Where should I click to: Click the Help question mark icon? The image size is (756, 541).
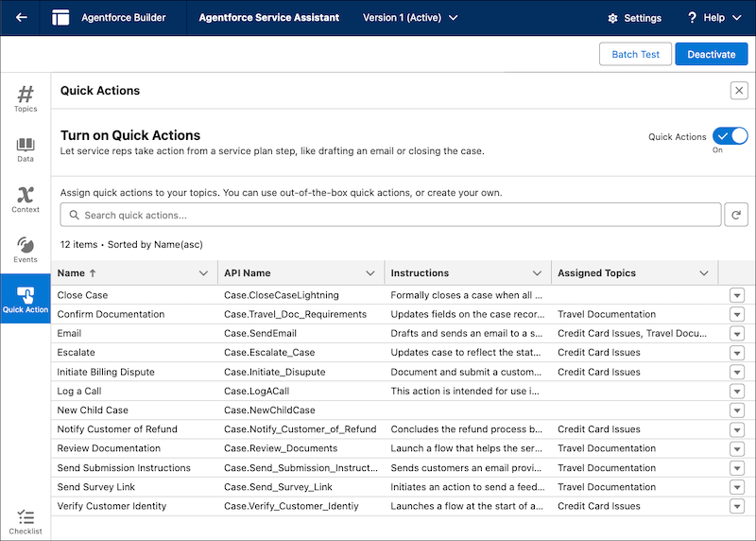click(x=692, y=17)
